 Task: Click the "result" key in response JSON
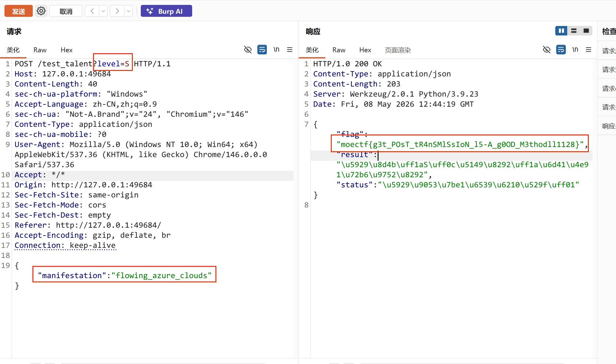click(354, 155)
